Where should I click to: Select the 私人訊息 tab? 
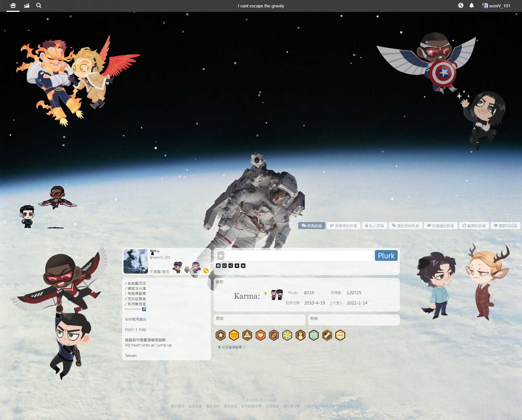375,226
